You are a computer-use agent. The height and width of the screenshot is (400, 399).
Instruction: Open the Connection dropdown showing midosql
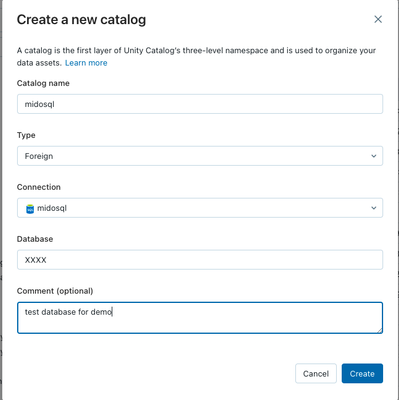[x=200, y=208]
